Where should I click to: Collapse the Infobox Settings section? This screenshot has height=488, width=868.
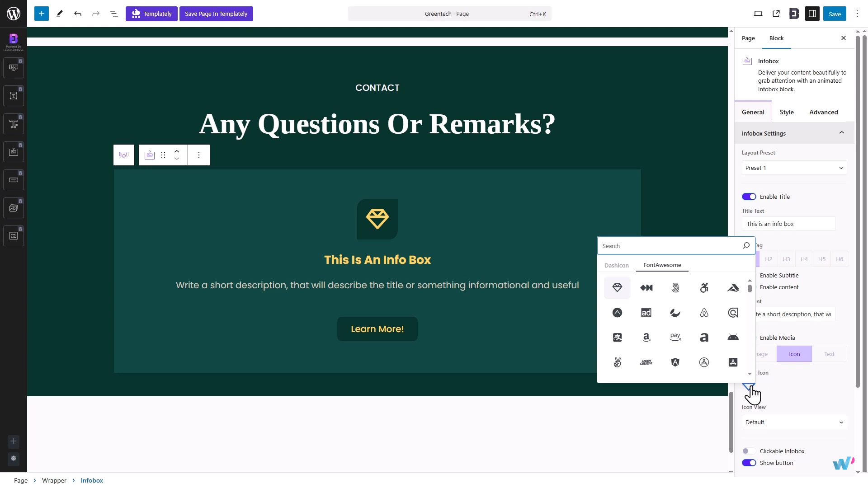click(841, 133)
